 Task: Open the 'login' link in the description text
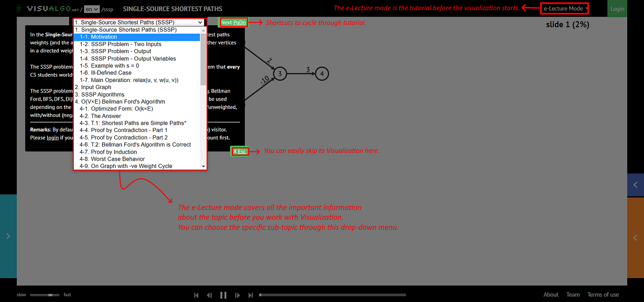point(53,137)
